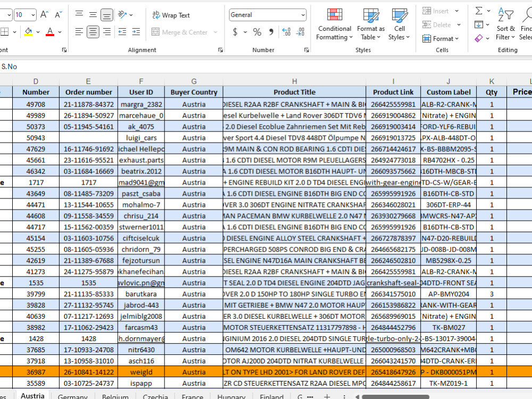Click Merge & Center

[x=179, y=32]
